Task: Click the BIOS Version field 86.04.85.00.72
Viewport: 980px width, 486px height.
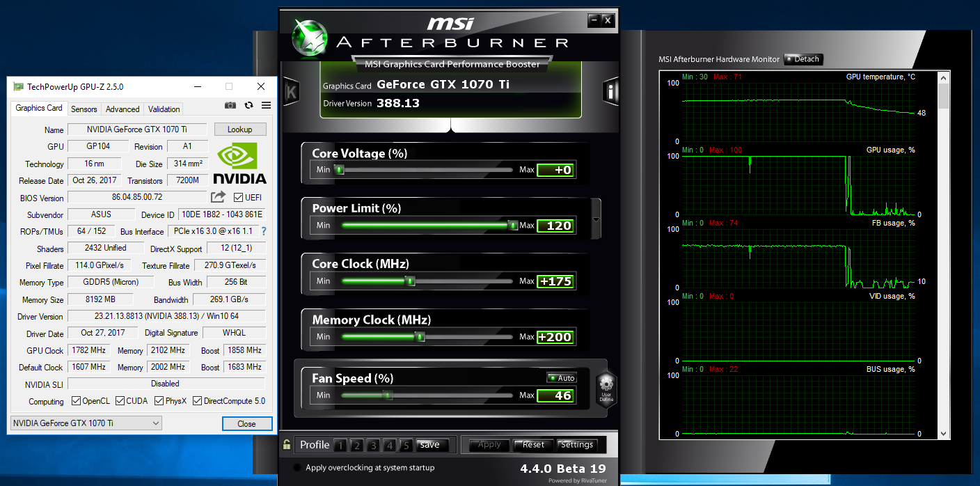Action: click(137, 197)
